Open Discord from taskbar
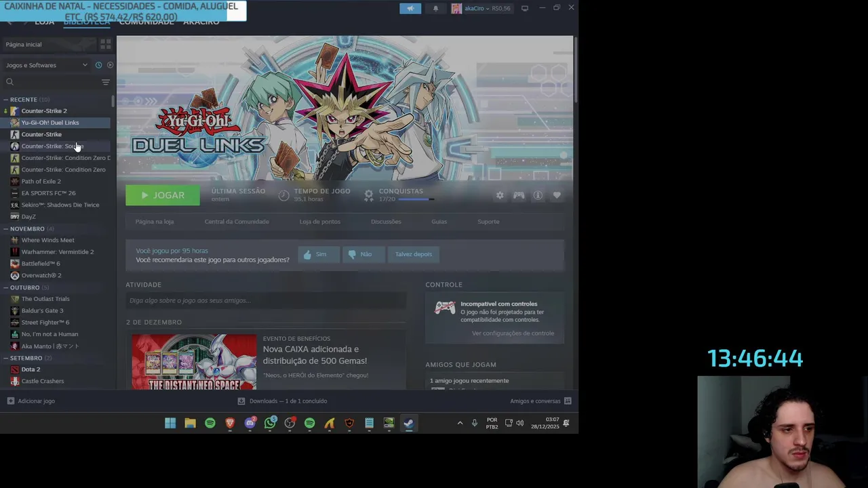 point(250,423)
